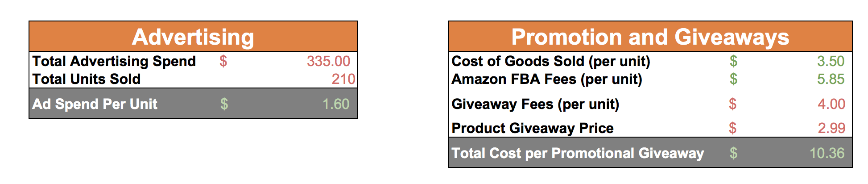Click the 4.00 giveaway fees value

click(x=831, y=104)
